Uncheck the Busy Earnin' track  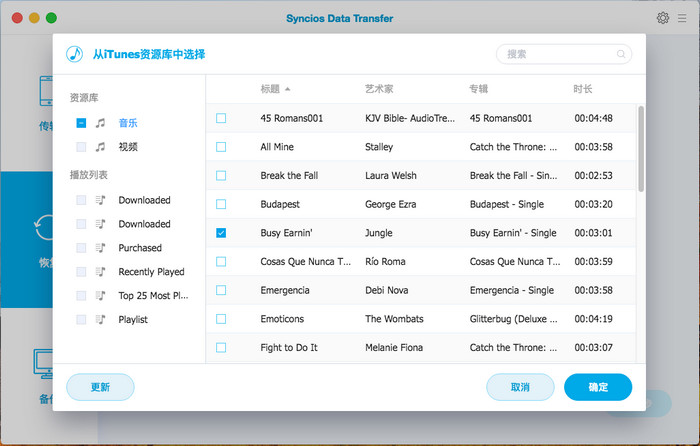[221, 233]
